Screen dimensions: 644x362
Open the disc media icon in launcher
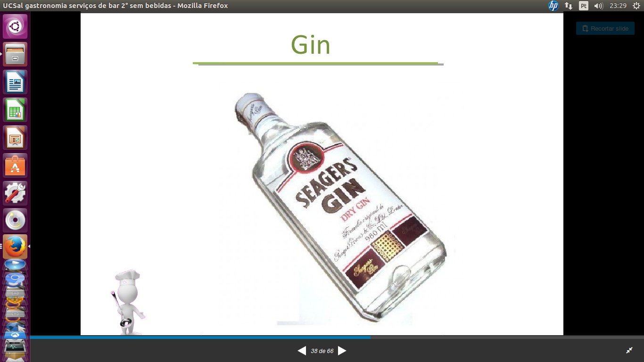15,221
